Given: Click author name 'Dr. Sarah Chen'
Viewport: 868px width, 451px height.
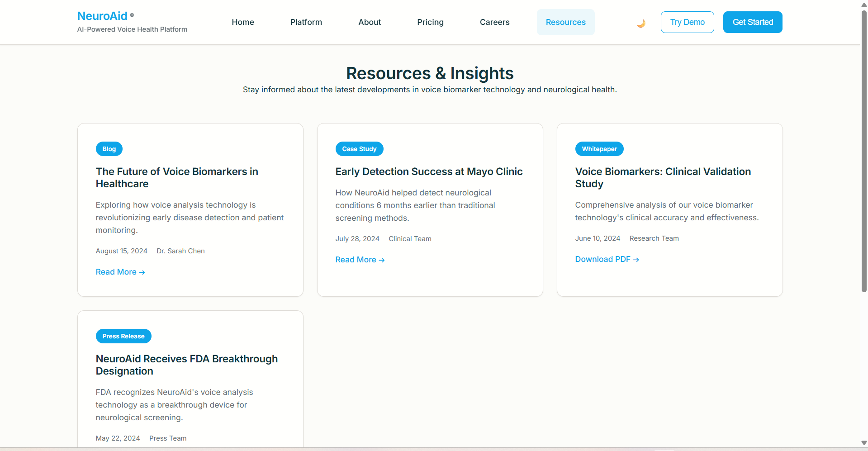Looking at the screenshot, I should 180,251.
